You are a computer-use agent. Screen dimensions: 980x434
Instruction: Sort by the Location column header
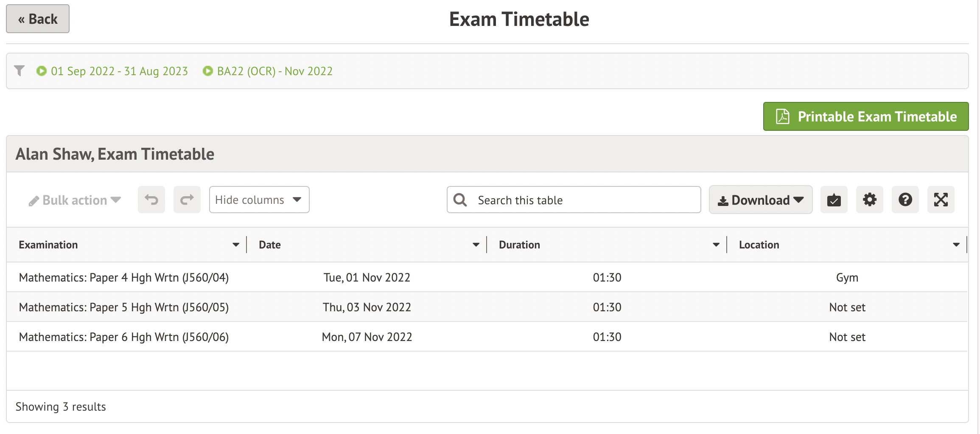pyautogui.click(x=759, y=245)
